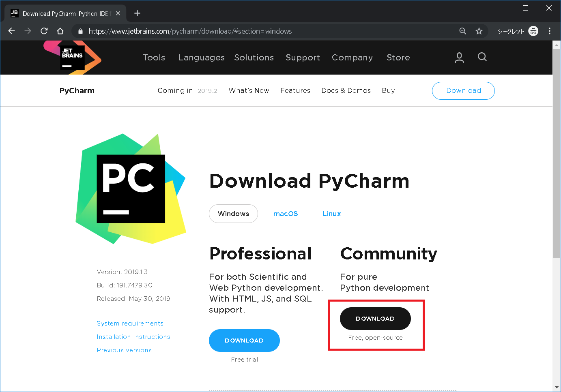561x392 pixels.
Task: Open the Features page
Action: (295, 91)
